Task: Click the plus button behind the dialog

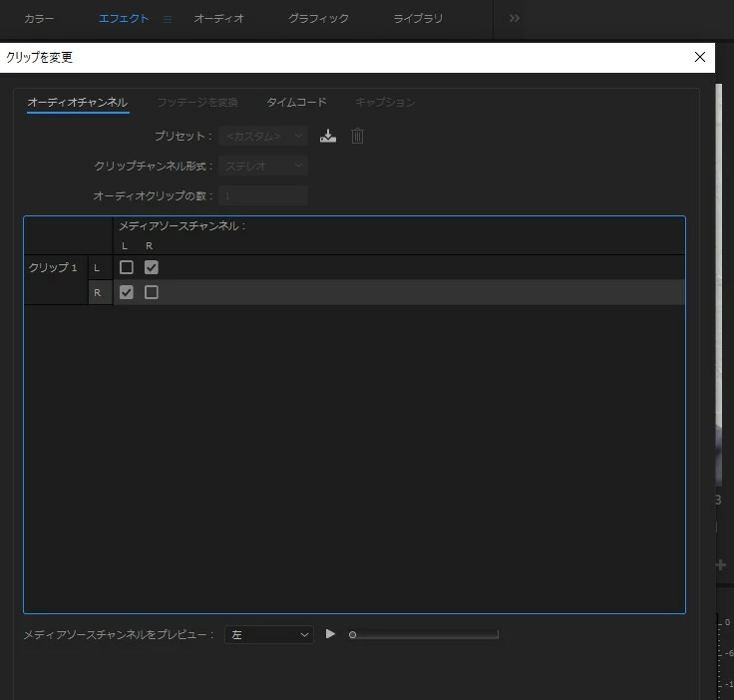Action: click(x=721, y=564)
